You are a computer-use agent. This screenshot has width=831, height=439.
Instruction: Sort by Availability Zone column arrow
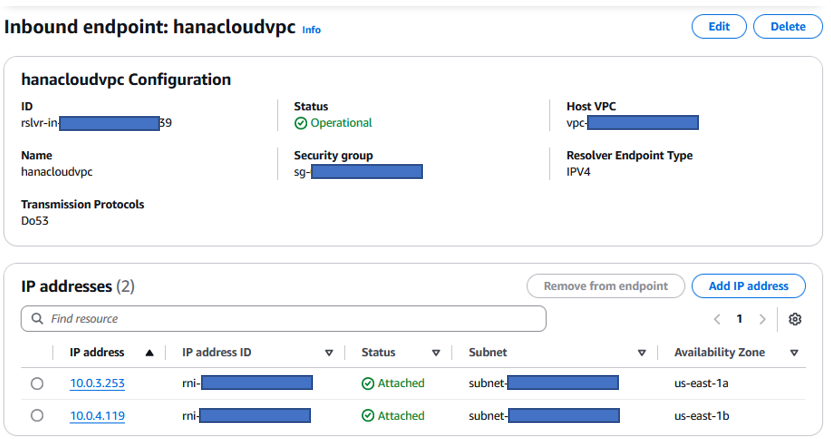pos(794,353)
